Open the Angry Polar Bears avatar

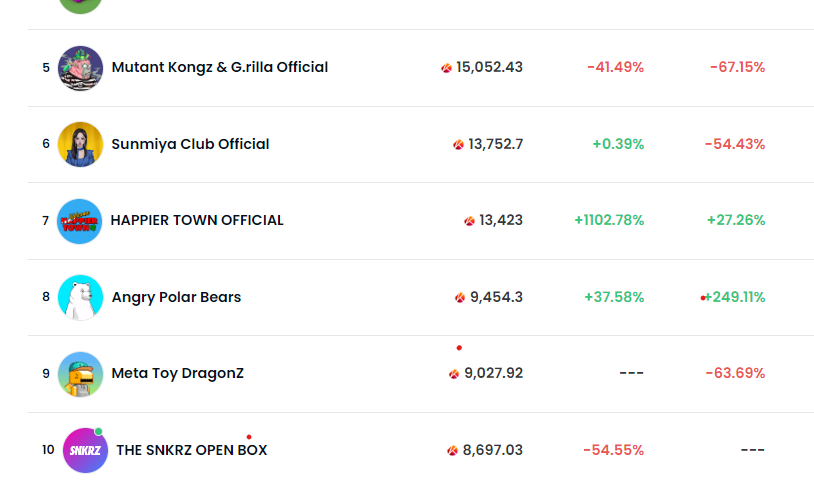coord(80,297)
